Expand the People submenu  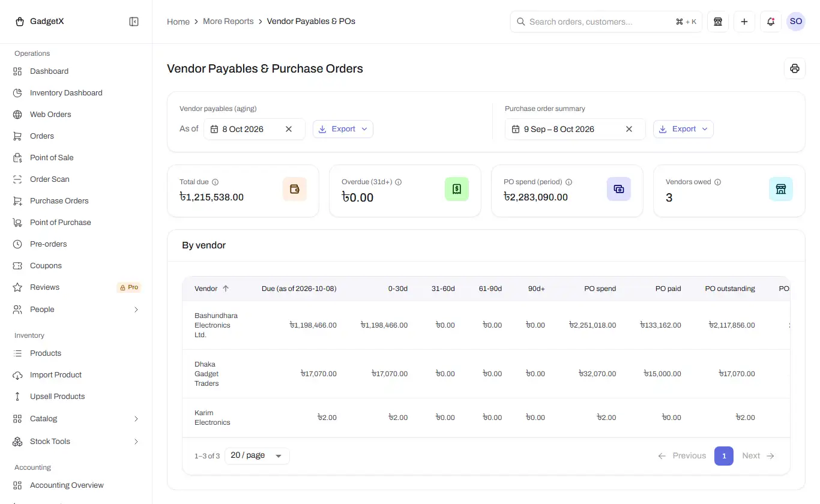tap(76, 310)
